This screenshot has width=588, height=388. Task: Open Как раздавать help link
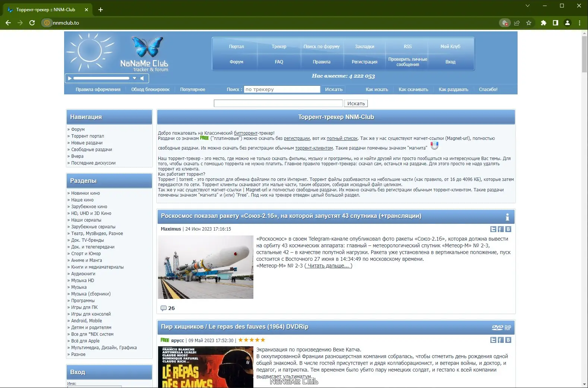click(x=453, y=90)
